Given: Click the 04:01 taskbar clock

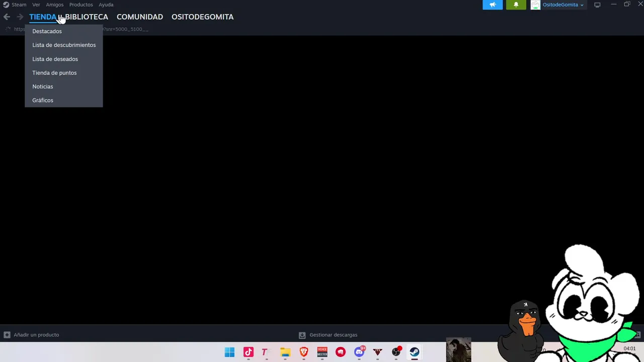Looking at the screenshot, I should [x=629, y=348].
